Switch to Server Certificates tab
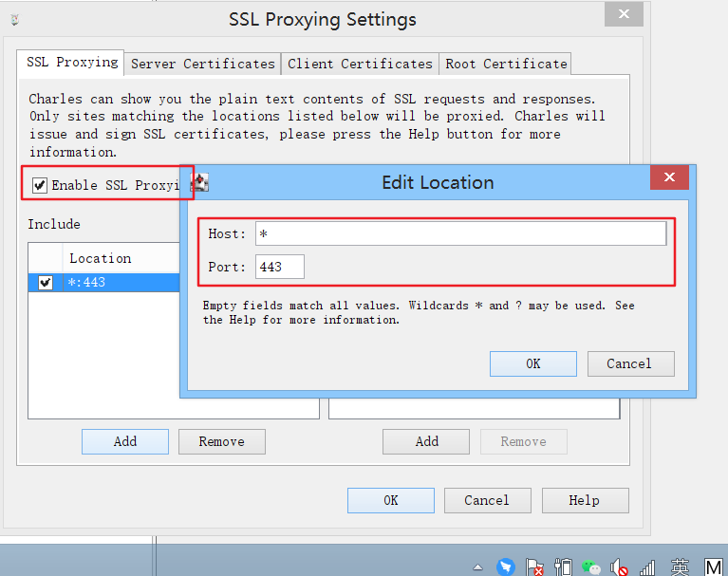The width and height of the screenshot is (728, 576). click(203, 64)
